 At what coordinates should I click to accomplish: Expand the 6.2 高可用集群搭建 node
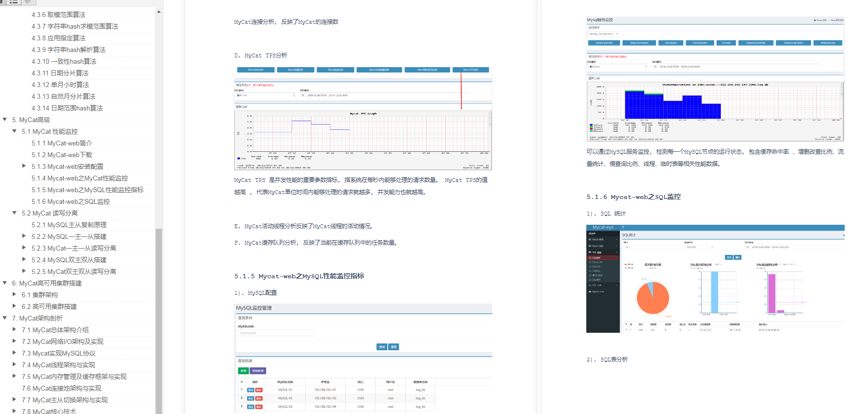[x=15, y=306]
